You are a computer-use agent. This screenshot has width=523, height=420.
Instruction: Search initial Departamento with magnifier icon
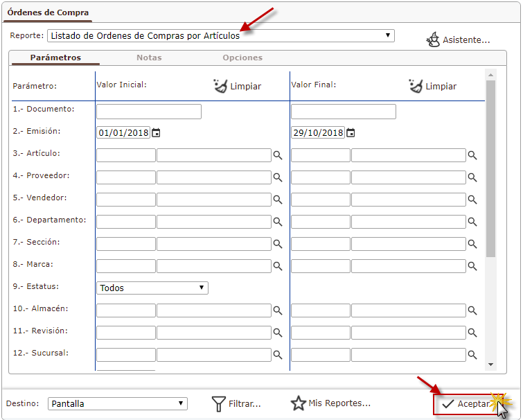(278, 222)
